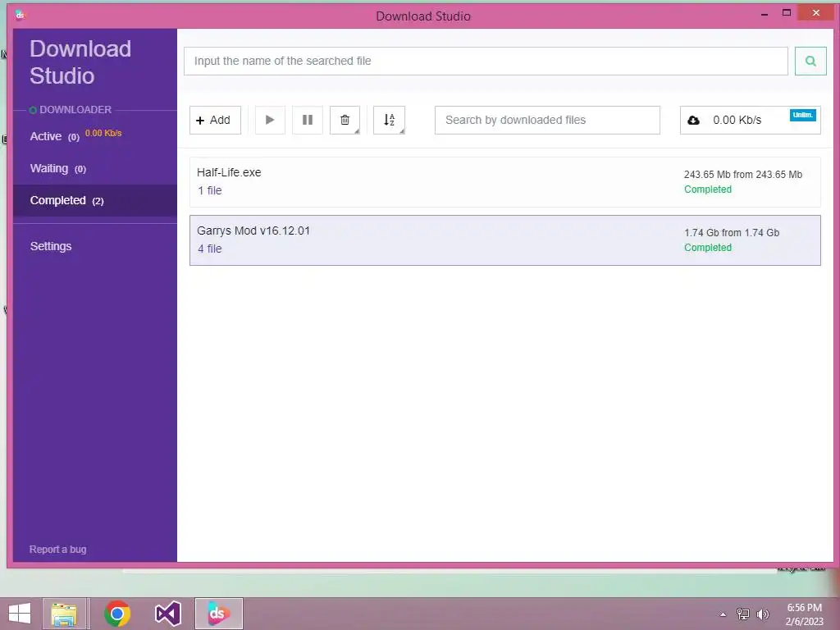Launch Chrome from the taskbar
840x630 pixels.
pyautogui.click(x=117, y=614)
